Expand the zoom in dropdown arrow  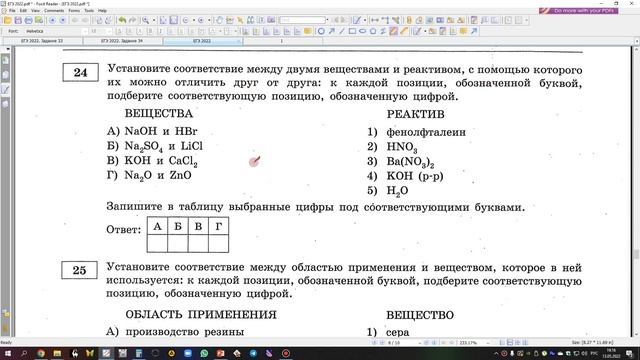click(209, 20)
